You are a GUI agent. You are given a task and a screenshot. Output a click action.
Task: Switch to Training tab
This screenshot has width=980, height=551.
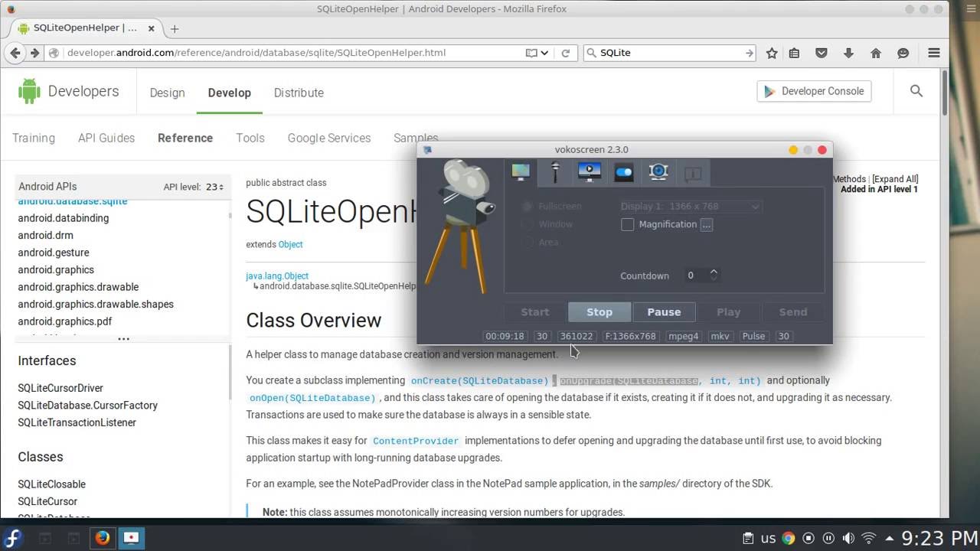pyautogui.click(x=34, y=138)
